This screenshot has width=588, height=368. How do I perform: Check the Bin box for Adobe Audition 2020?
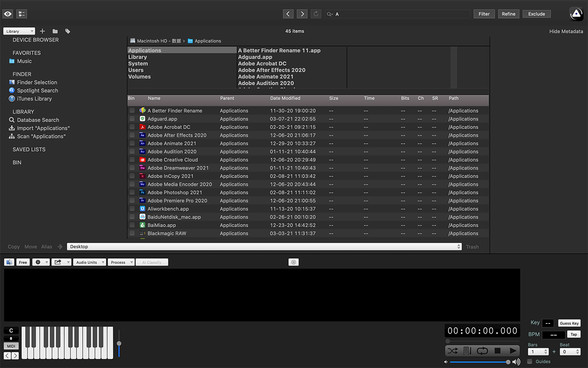click(x=132, y=152)
